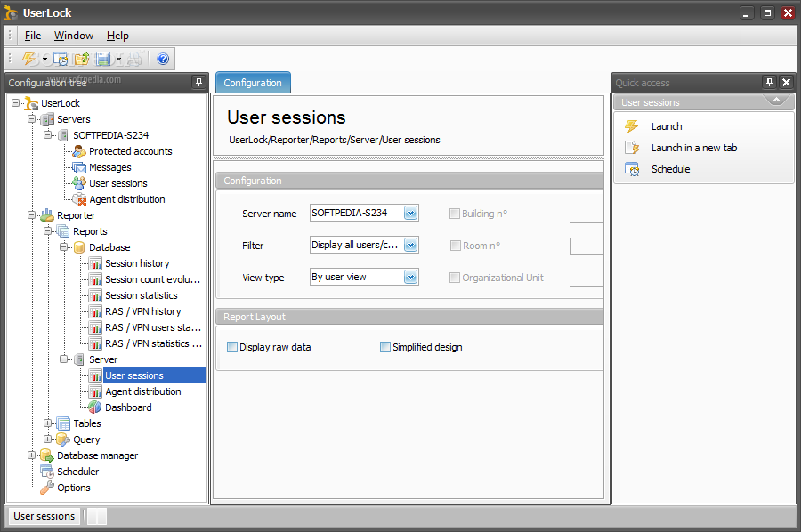Collapse the User sessions quick access group
The height and width of the screenshot is (532, 801).
point(776,100)
